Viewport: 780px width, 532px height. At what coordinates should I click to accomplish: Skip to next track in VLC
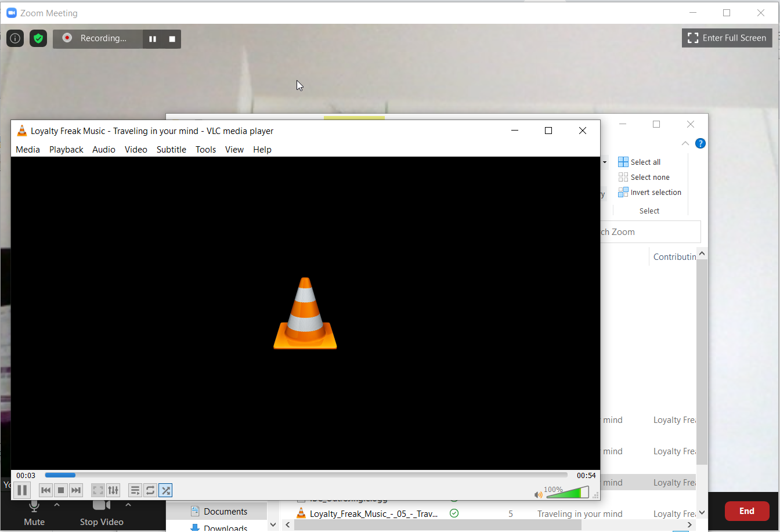click(x=76, y=490)
